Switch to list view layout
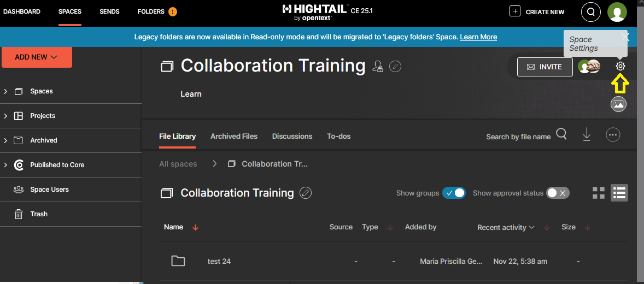The height and width of the screenshot is (284, 644). click(619, 193)
